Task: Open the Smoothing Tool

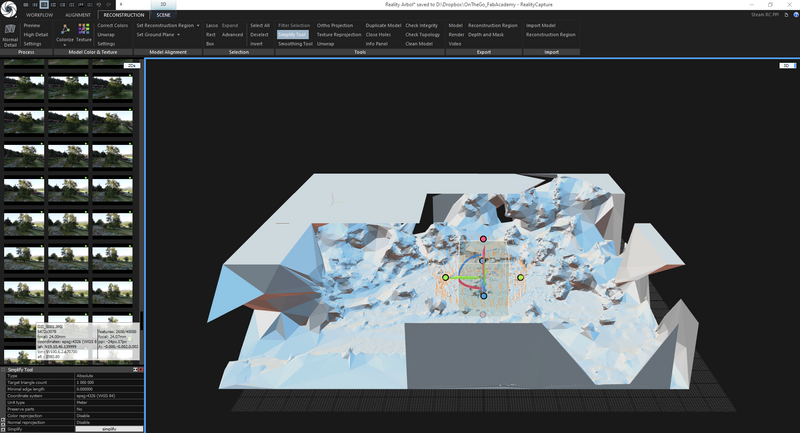Action: (x=295, y=44)
